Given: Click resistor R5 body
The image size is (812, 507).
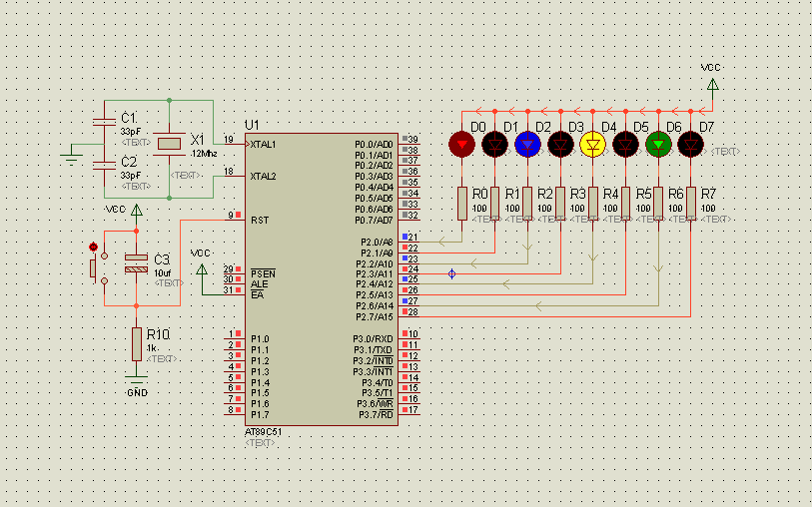Looking at the screenshot, I should click(625, 204).
